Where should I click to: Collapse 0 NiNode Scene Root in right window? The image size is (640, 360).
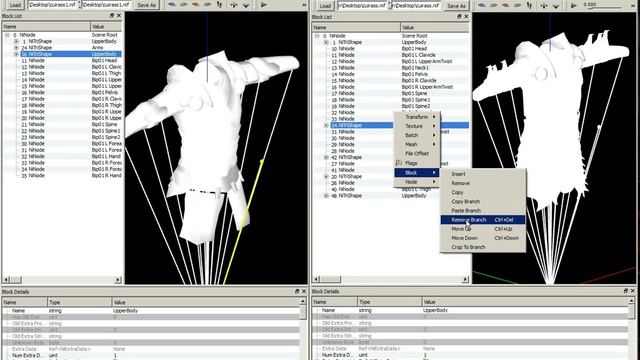[x=317, y=36]
